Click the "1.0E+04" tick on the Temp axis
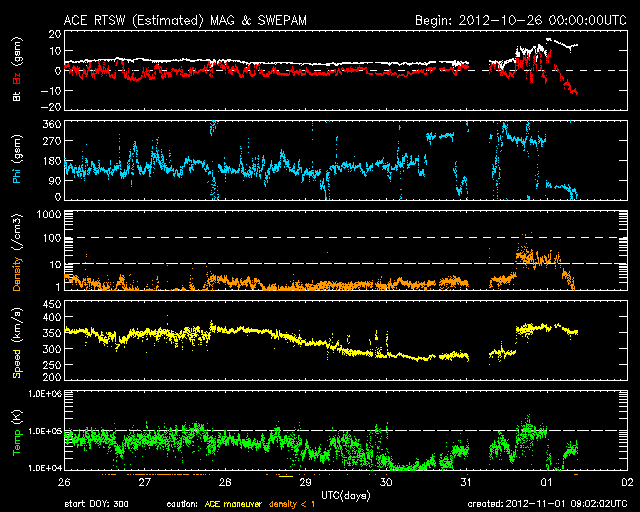 pyautogui.click(x=45, y=468)
